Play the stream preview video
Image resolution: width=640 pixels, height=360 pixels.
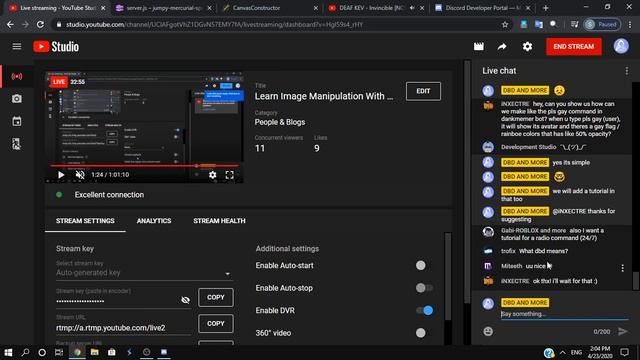[61, 175]
